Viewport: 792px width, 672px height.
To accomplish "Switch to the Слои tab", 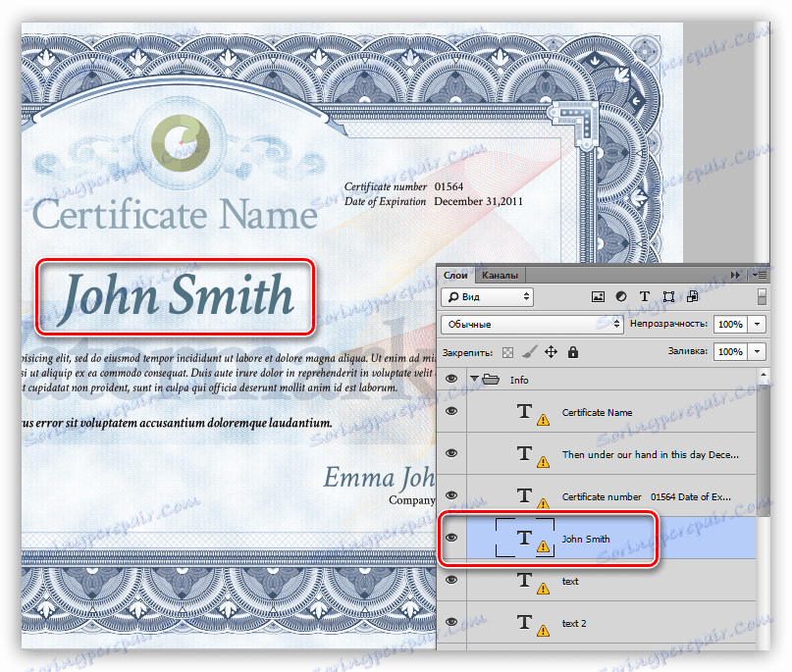I will tap(455, 275).
